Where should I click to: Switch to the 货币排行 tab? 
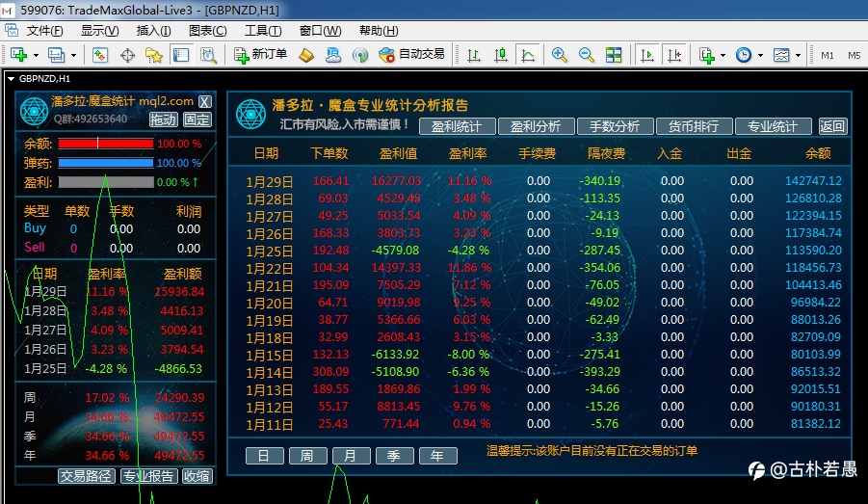695,126
